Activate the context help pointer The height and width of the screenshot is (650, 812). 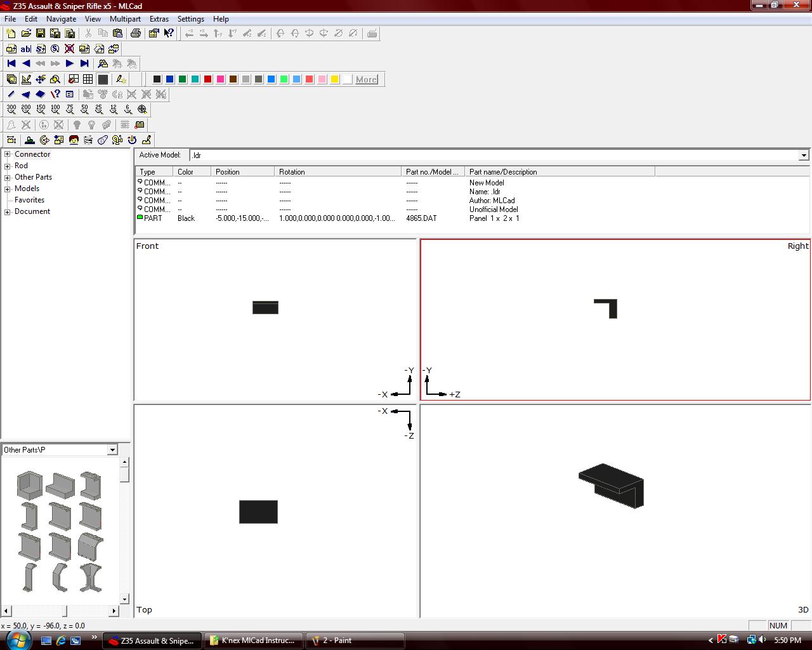click(x=169, y=34)
